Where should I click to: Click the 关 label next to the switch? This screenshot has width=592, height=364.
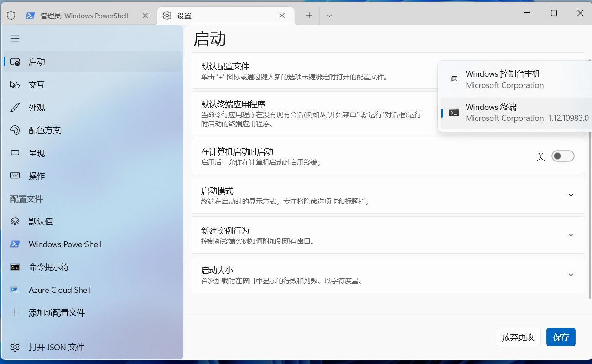[x=541, y=157]
